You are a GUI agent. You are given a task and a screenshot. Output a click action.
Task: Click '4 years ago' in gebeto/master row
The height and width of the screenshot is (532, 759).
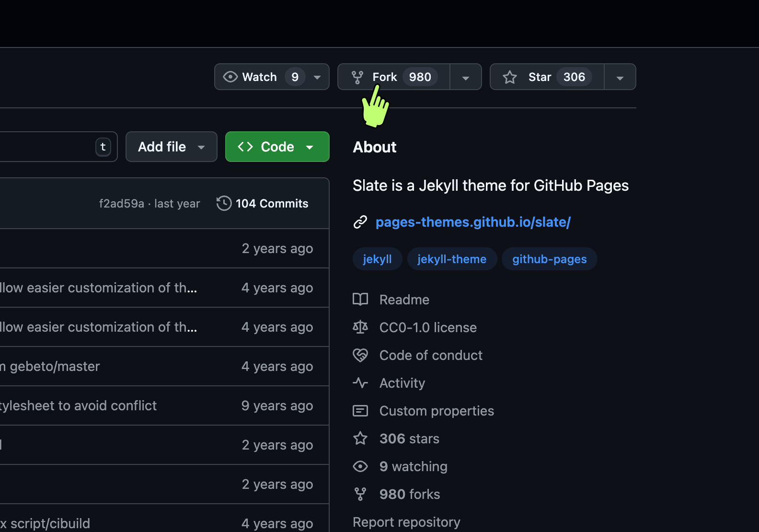(277, 366)
